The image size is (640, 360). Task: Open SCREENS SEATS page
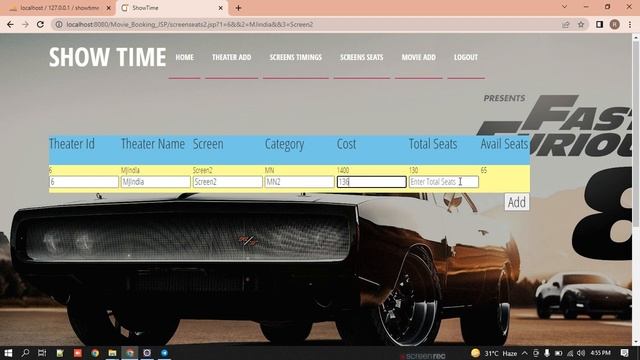(x=362, y=57)
